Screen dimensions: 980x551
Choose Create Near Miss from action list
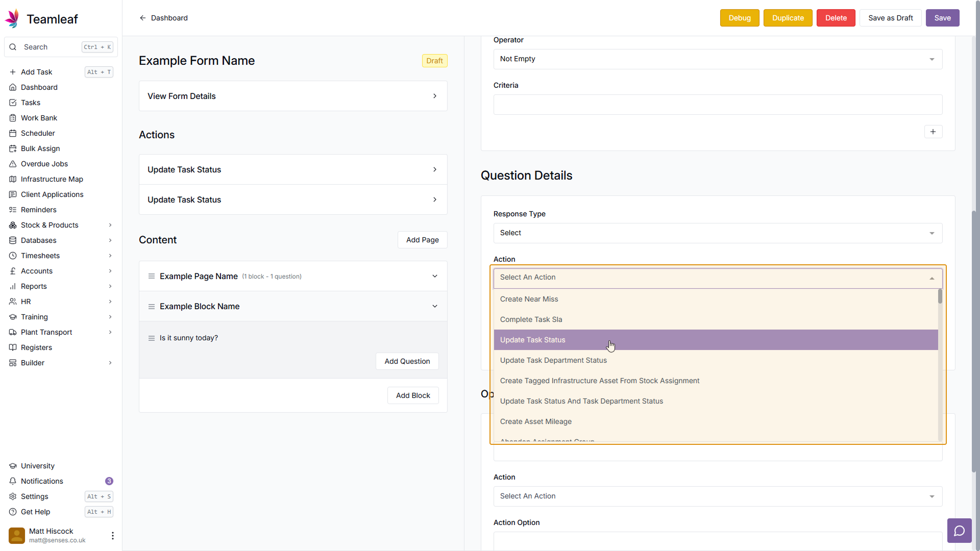pos(529,299)
